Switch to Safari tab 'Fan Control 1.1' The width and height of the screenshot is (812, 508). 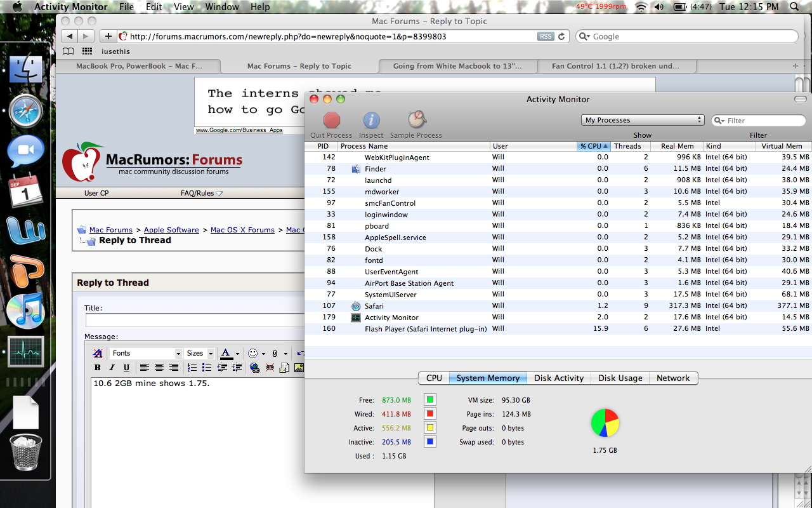[x=615, y=66]
